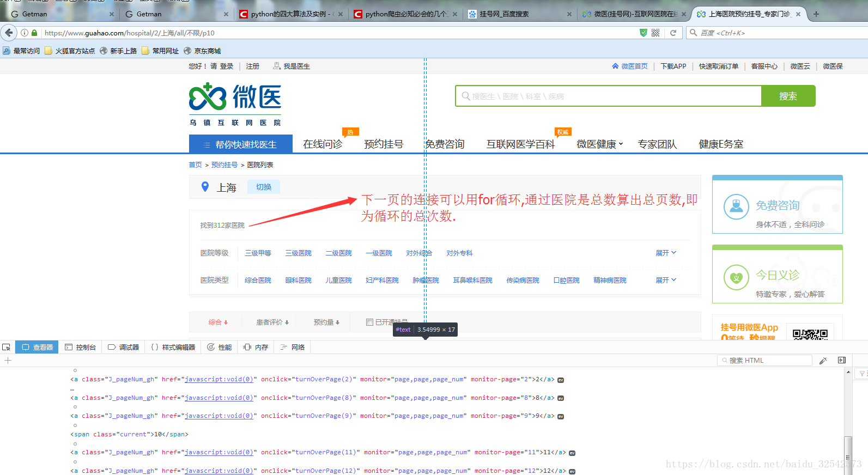Filter by 眼科医院 hospital type
This screenshot has width=868, height=475.
click(298, 280)
